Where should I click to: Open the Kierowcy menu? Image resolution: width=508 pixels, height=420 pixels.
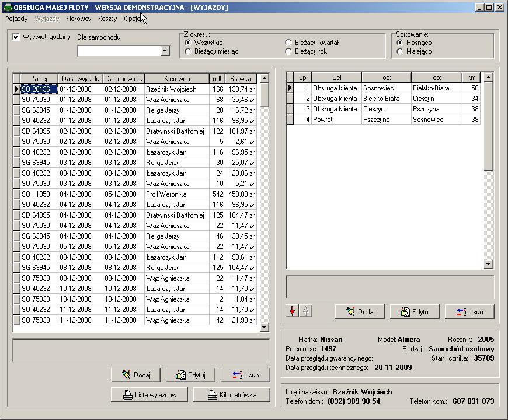[x=78, y=19]
